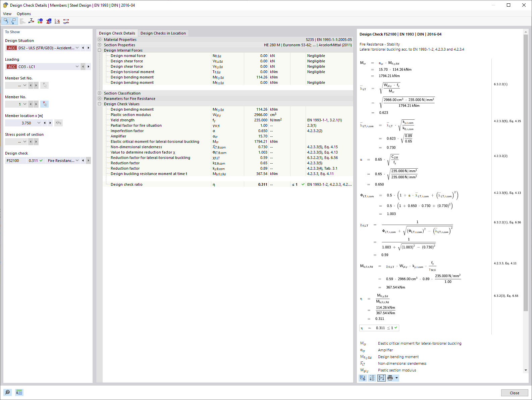The width and height of the screenshot is (532, 400).
Task: Click reference EN 1993-1-1, 3.2.1(1)
Action: tap(324, 120)
